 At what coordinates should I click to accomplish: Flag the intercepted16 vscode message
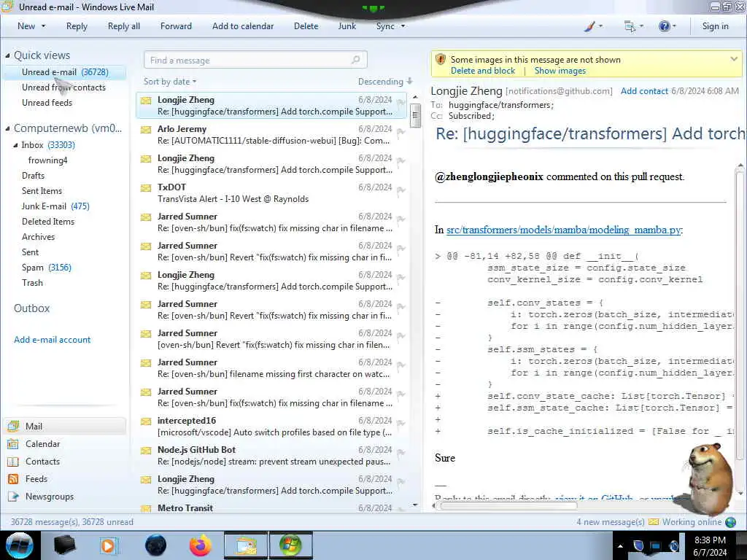(400, 424)
